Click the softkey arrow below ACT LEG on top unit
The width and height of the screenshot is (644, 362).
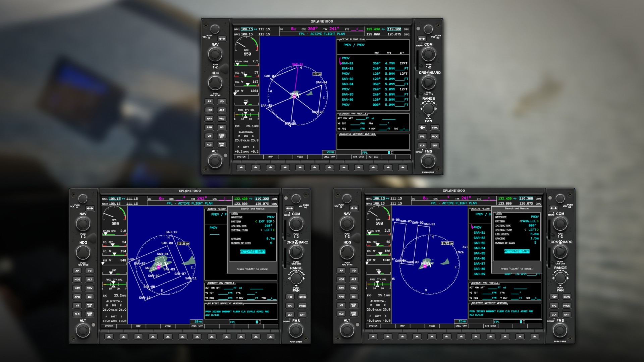[373, 167]
